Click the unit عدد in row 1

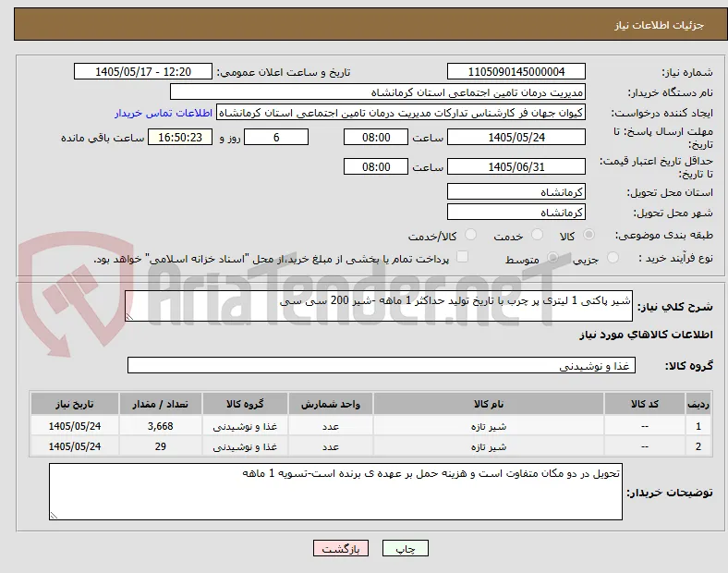pyautogui.click(x=331, y=426)
